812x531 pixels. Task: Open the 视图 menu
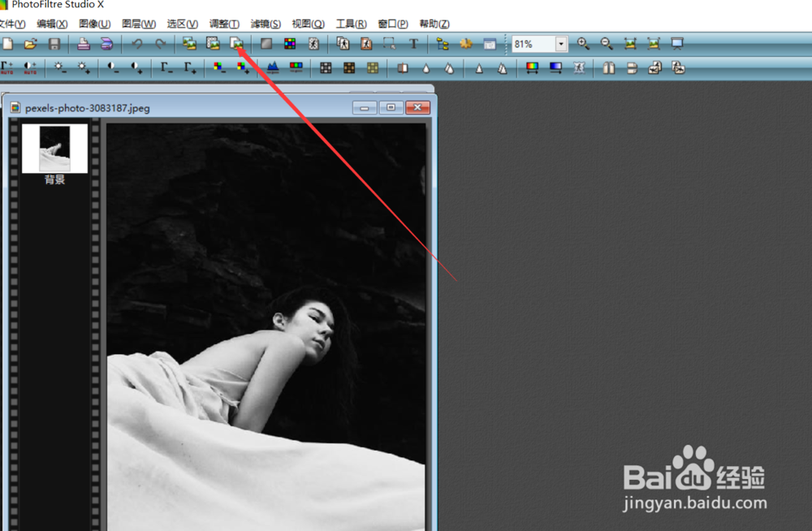tap(308, 24)
